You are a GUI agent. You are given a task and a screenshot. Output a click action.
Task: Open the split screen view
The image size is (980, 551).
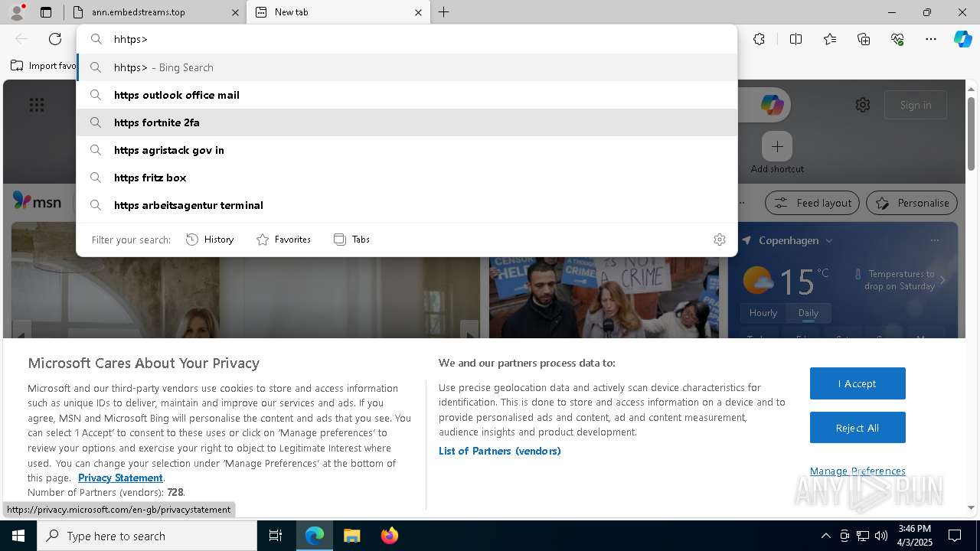point(796,39)
